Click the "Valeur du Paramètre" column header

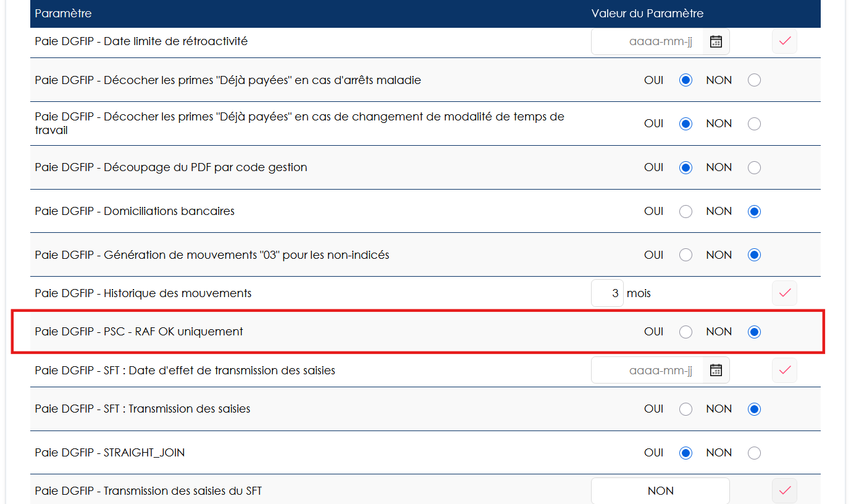pos(647,13)
